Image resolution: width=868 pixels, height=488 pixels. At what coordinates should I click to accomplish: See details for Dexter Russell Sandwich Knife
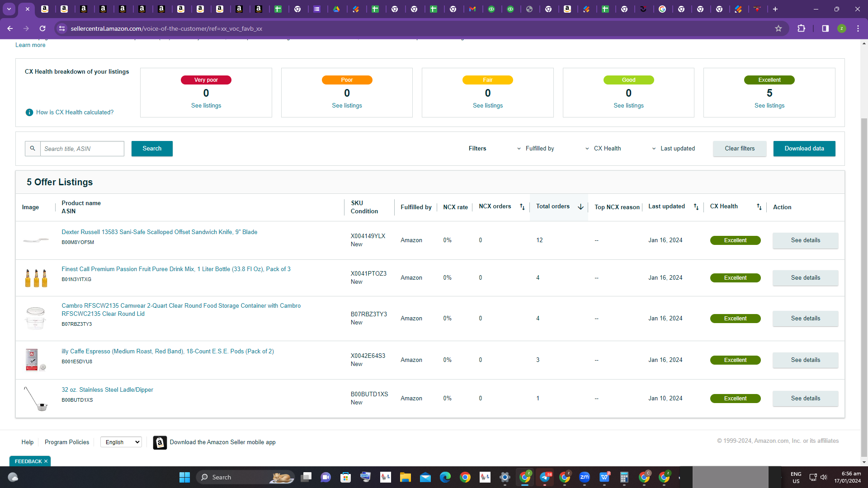click(x=805, y=240)
